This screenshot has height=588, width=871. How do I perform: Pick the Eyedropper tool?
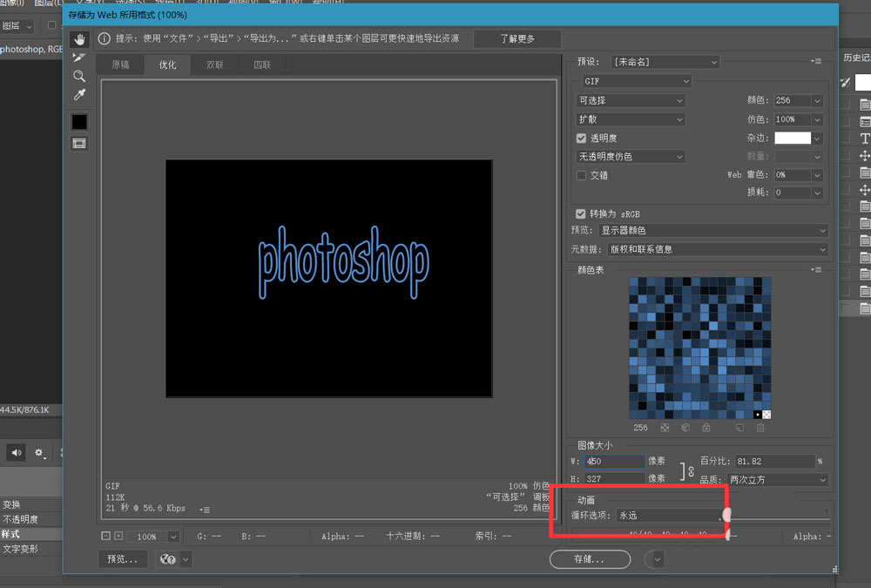pyautogui.click(x=79, y=94)
